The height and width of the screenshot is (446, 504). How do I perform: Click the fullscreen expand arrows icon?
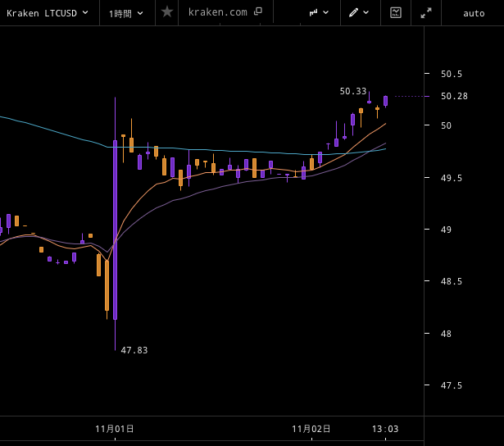tap(426, 13)
